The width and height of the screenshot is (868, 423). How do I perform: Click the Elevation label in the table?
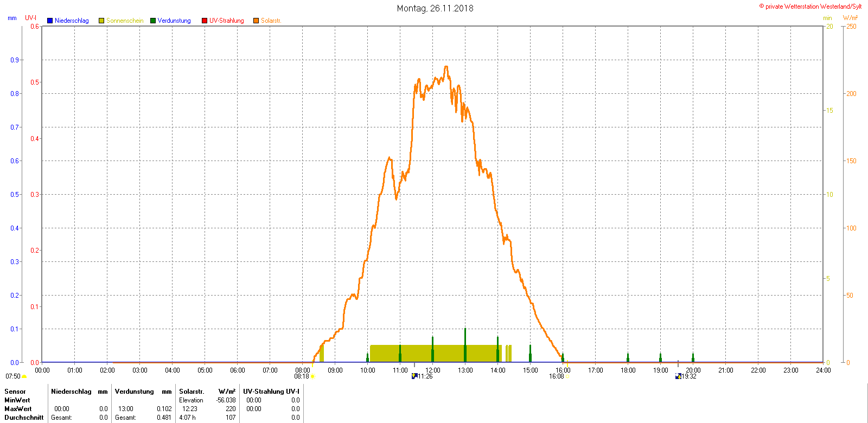(191, 400)
